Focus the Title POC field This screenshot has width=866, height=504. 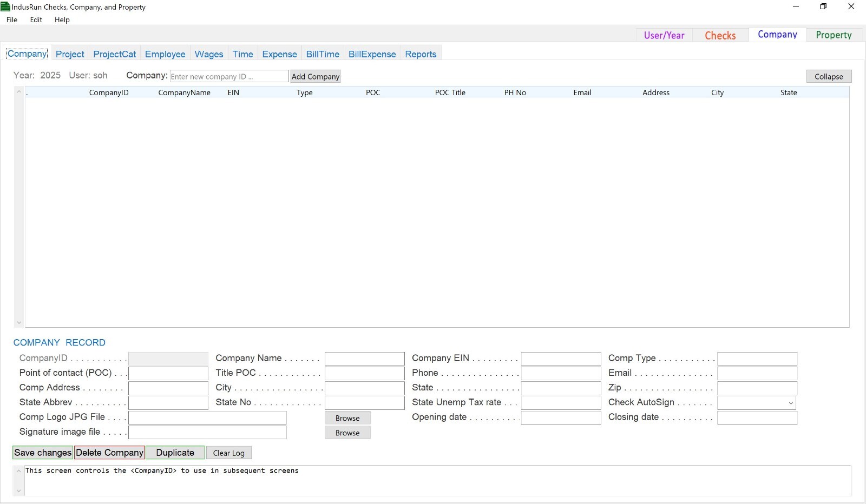pos(365,373)
